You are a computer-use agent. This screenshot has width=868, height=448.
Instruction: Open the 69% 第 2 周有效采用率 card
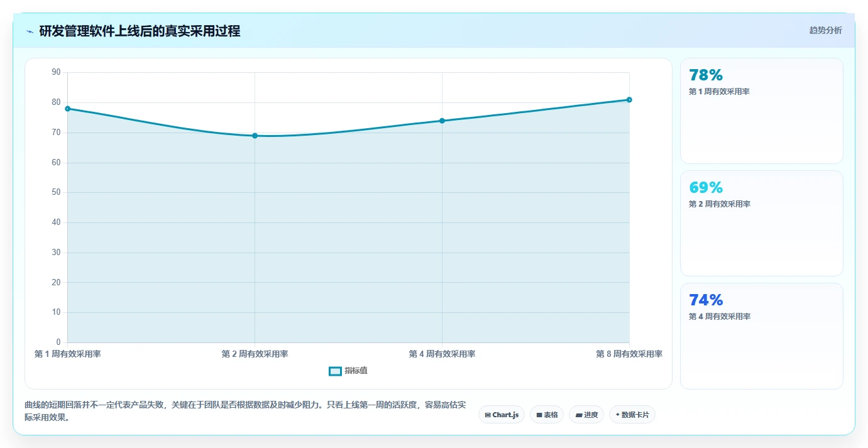click(761, 223)
